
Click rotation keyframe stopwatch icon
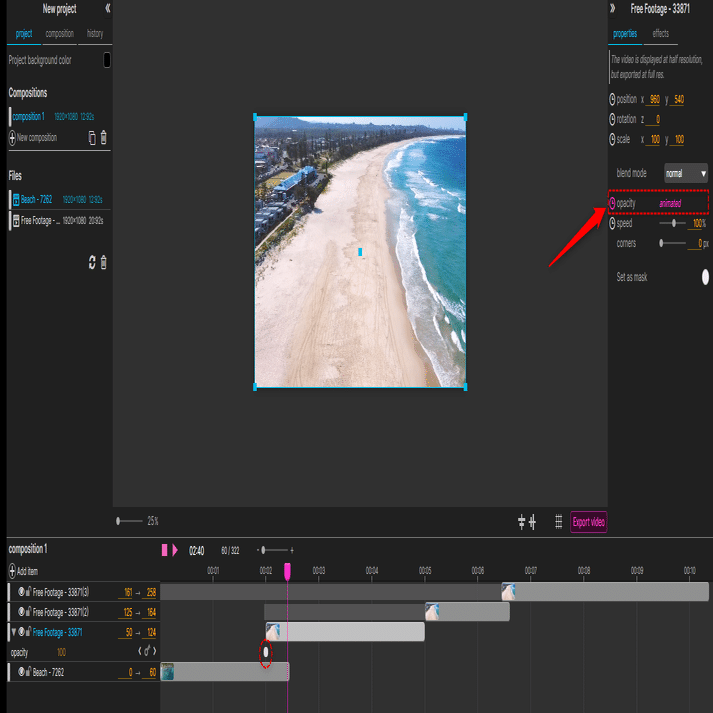[612, 119]
